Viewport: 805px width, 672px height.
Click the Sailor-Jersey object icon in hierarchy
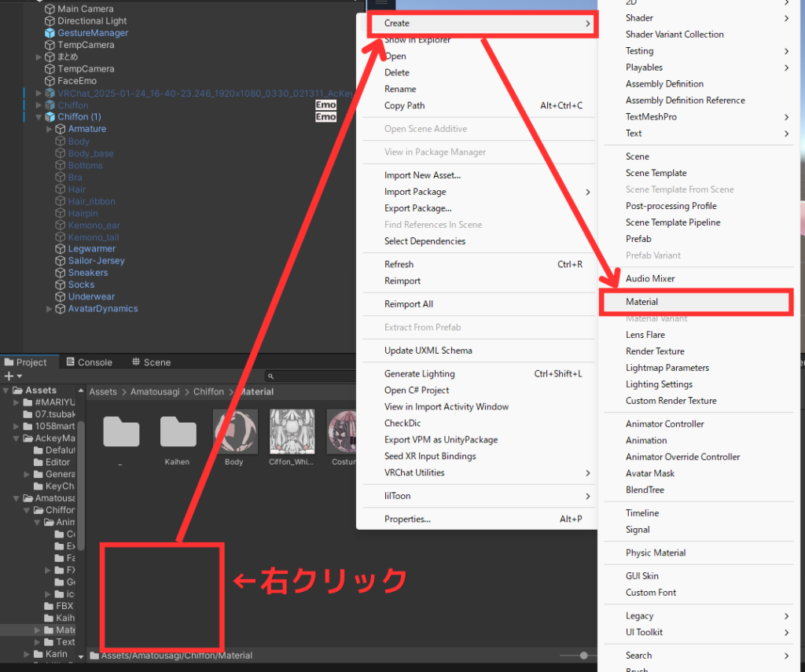click(61, 261)
